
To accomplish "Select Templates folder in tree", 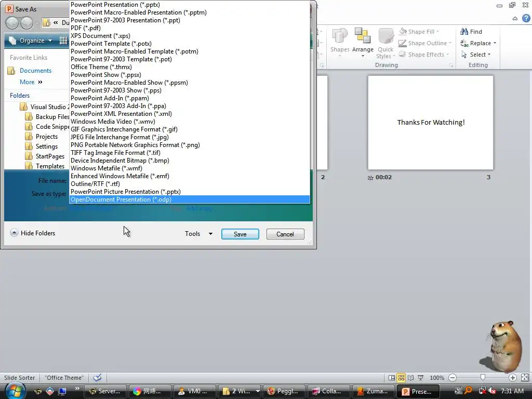I will pos(50,166).
